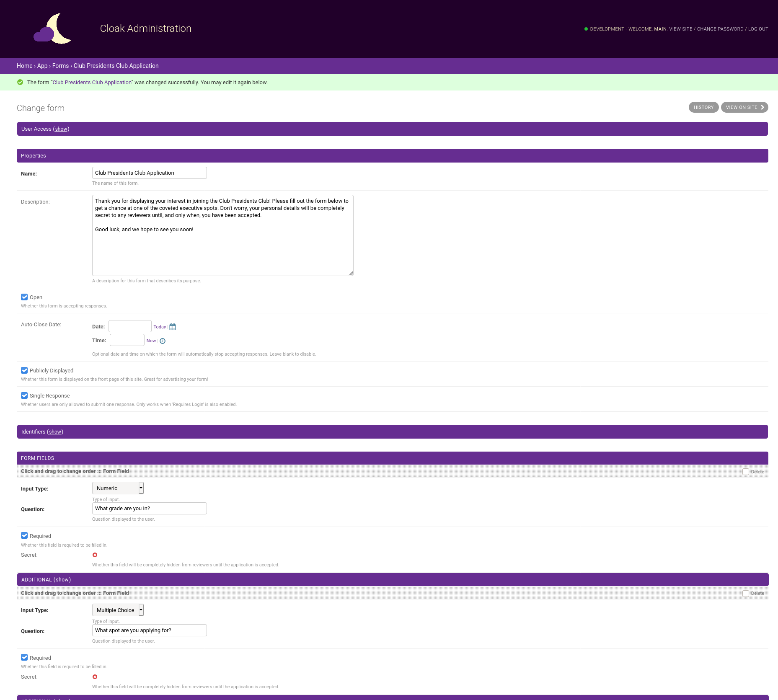Click the first form field drag header

point(393,471)
